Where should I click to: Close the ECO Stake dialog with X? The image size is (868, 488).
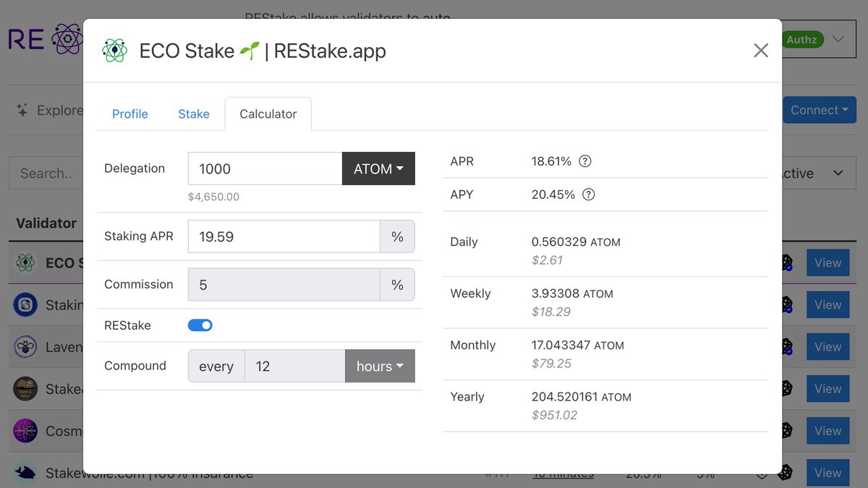tap(761, 50)
